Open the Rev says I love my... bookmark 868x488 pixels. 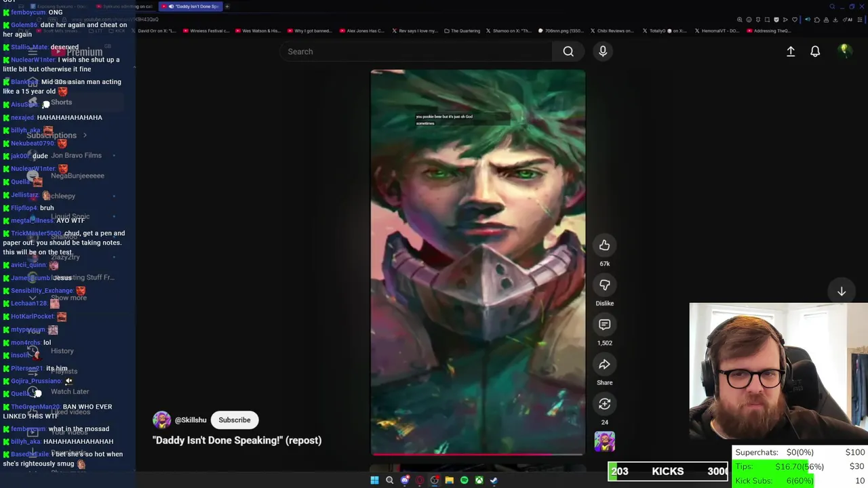414,30
